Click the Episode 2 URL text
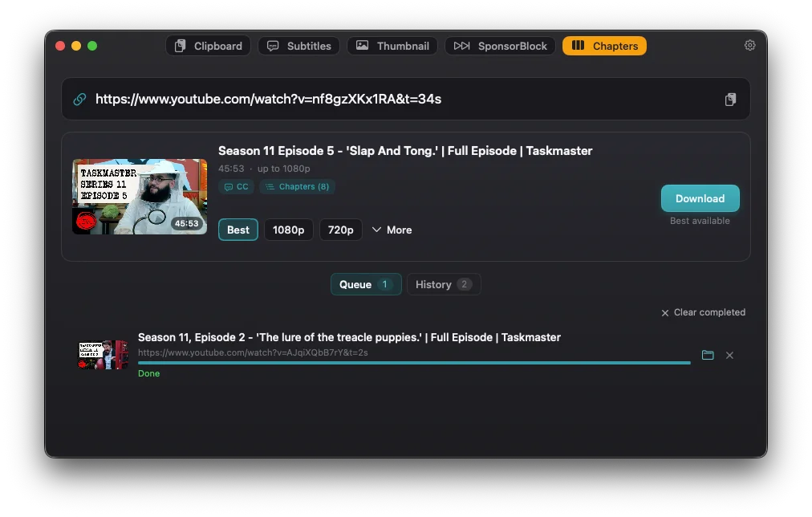The image size is (812, 517). point(253,352)
